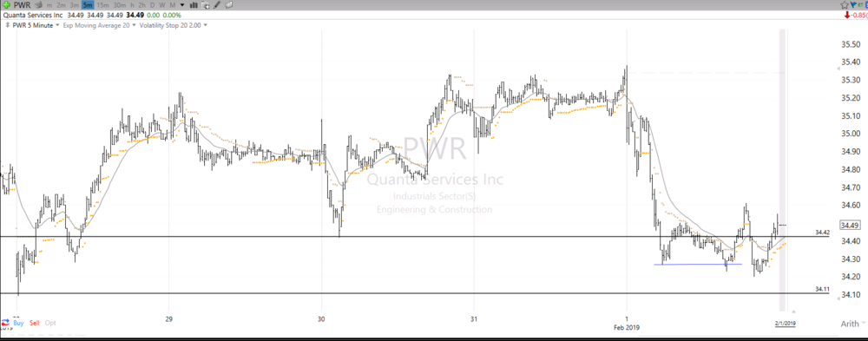Click the blue support trendline on chart
Screen dimensions: 868x341
pyautogui.click(x=698, y=264)
